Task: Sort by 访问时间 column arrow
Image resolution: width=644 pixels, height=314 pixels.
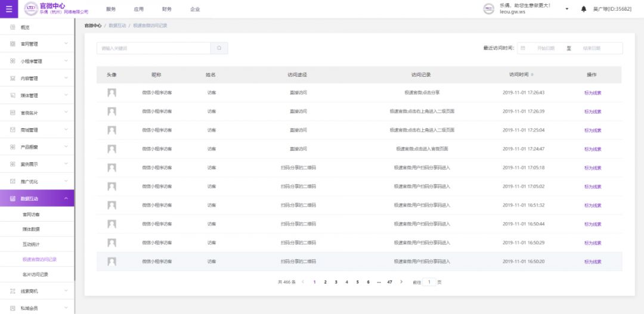Action: [532, 75]
